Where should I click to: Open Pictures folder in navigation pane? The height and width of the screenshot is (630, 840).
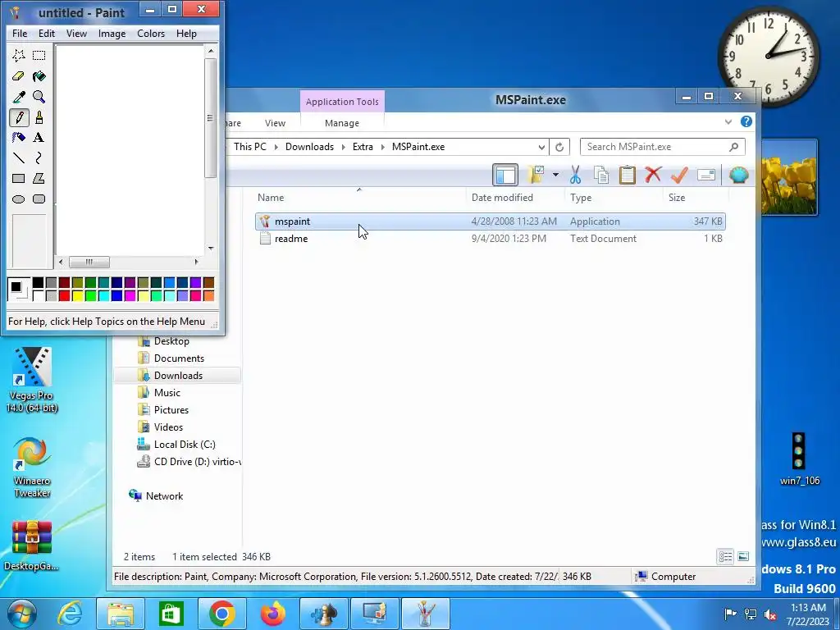click(171, 410)
